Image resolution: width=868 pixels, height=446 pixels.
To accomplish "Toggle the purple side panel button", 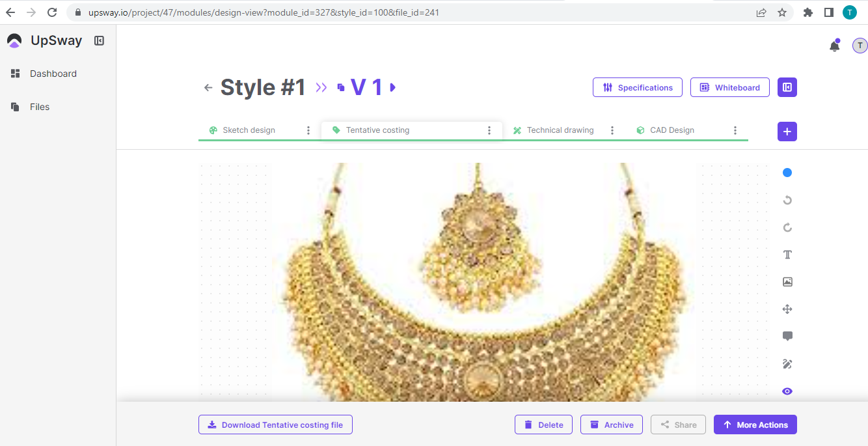I will 787,87.
